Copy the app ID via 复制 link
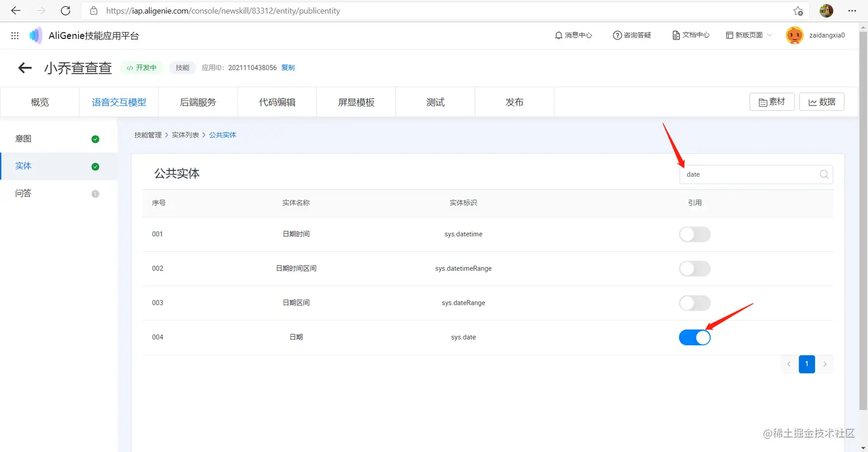Viewport: 868px width, 452px height. pyautogui.click(x=288, y=68)
